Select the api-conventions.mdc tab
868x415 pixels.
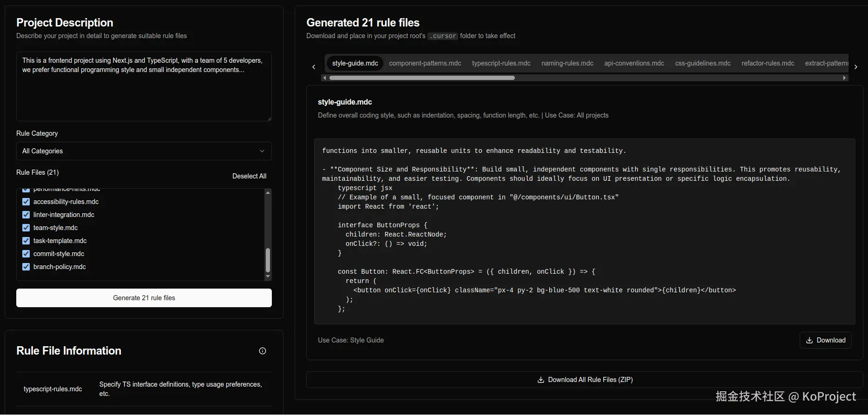(x=634, y=63)
